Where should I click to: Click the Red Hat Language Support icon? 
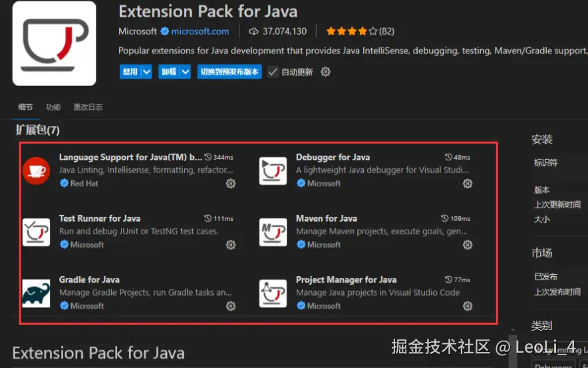36,171
